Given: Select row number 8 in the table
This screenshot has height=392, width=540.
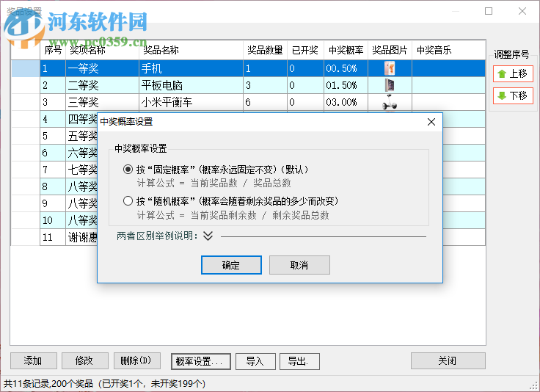Looking at the screenshot, I should [53, 186].
